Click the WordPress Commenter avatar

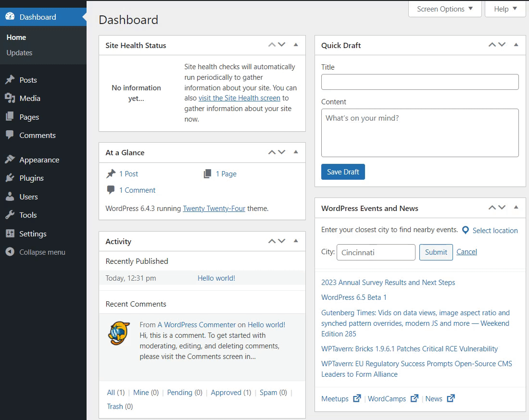pyautogui.click(x=119, y=334)
